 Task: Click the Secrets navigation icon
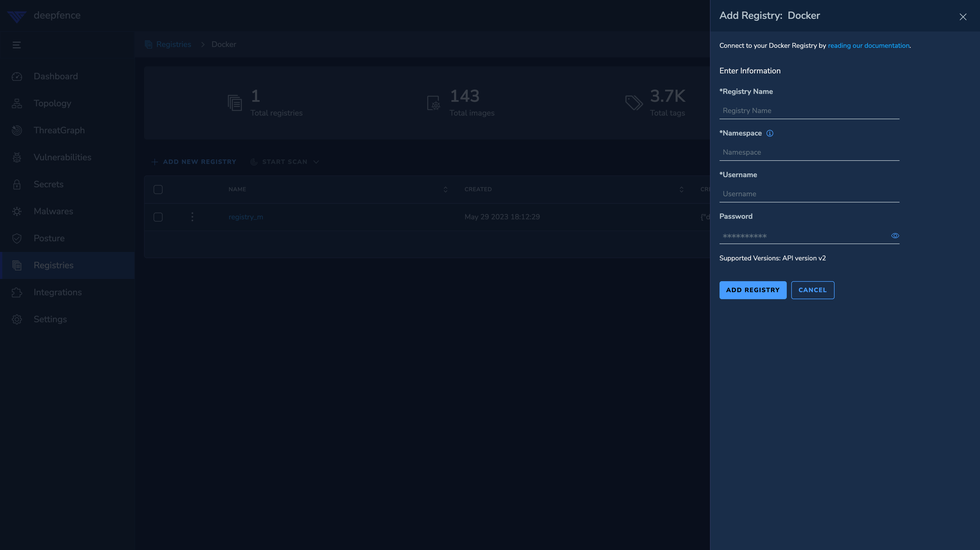[x=17, y=184]
